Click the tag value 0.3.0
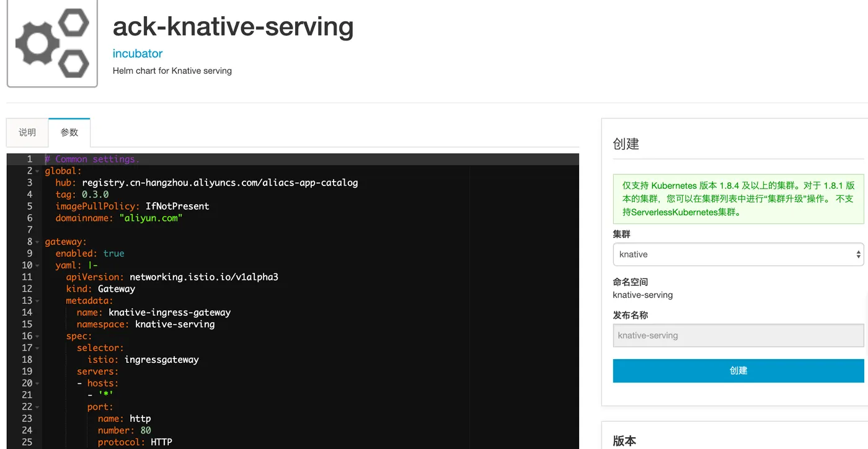 pyautogui.click(x=95, y=194)
